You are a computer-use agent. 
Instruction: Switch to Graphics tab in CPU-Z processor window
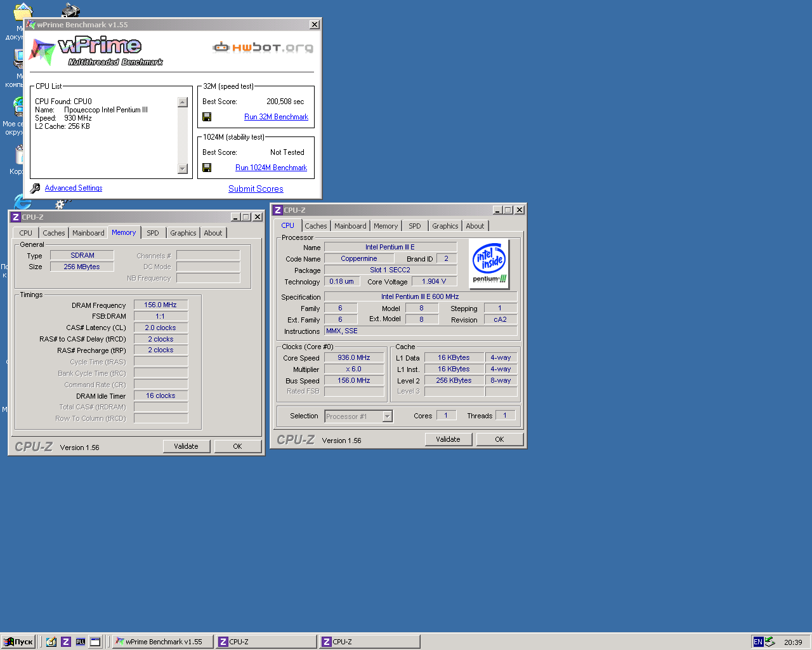point(445,226)
